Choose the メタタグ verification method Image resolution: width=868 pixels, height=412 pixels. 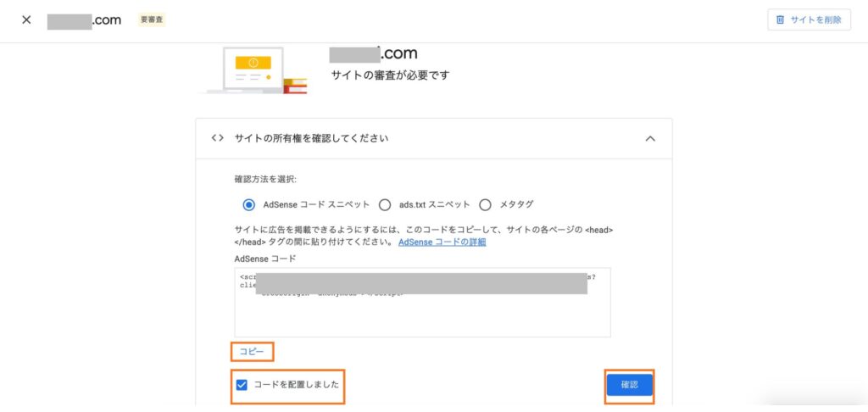(486, 204)
